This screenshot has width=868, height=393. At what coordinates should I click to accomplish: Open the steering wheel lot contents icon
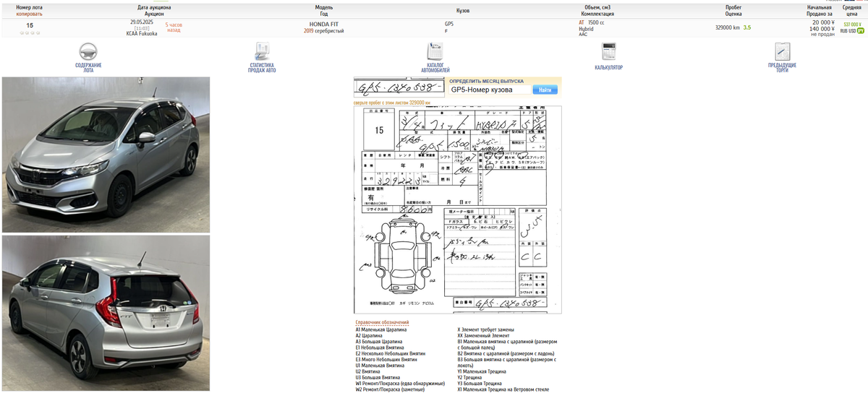point(88,52)
